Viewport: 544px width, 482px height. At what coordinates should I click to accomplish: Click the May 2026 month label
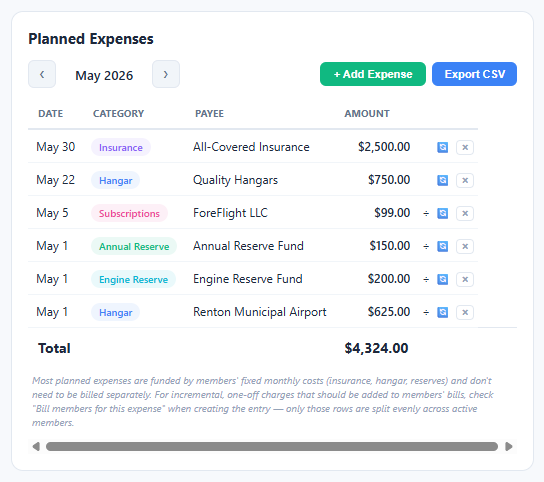pyautogui.click(x=104, y=75)
